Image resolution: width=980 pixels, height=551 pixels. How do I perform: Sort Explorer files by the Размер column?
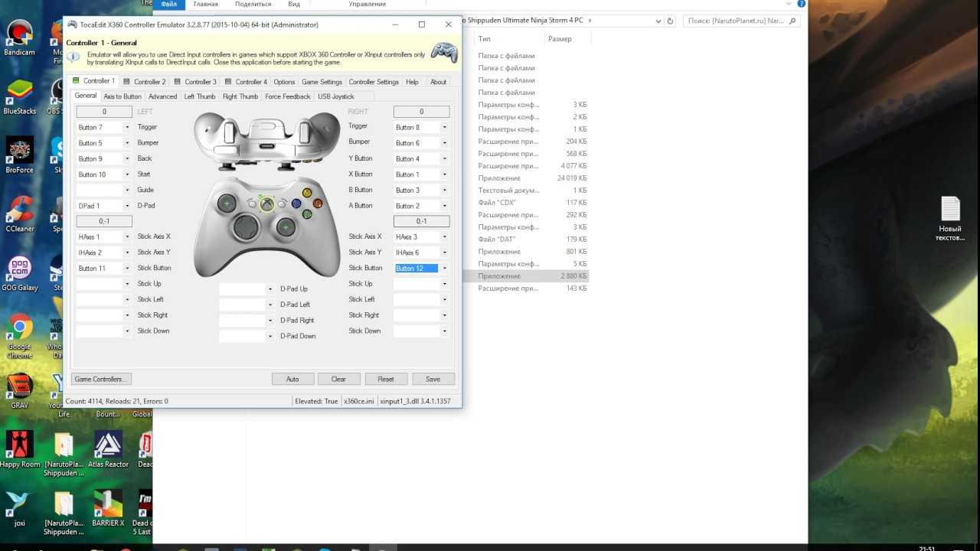point(567,38)
